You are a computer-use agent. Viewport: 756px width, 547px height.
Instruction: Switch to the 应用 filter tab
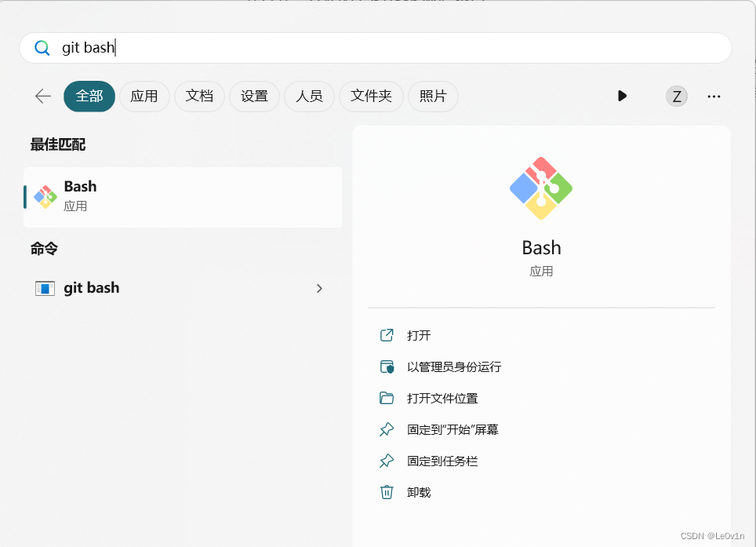[x=144, y=96]
